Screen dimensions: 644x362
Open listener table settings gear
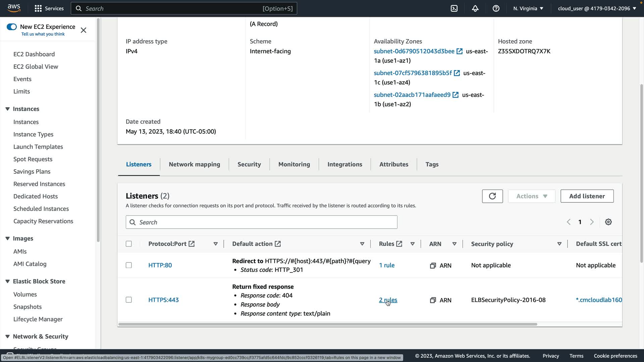click(x=608, y=222)
